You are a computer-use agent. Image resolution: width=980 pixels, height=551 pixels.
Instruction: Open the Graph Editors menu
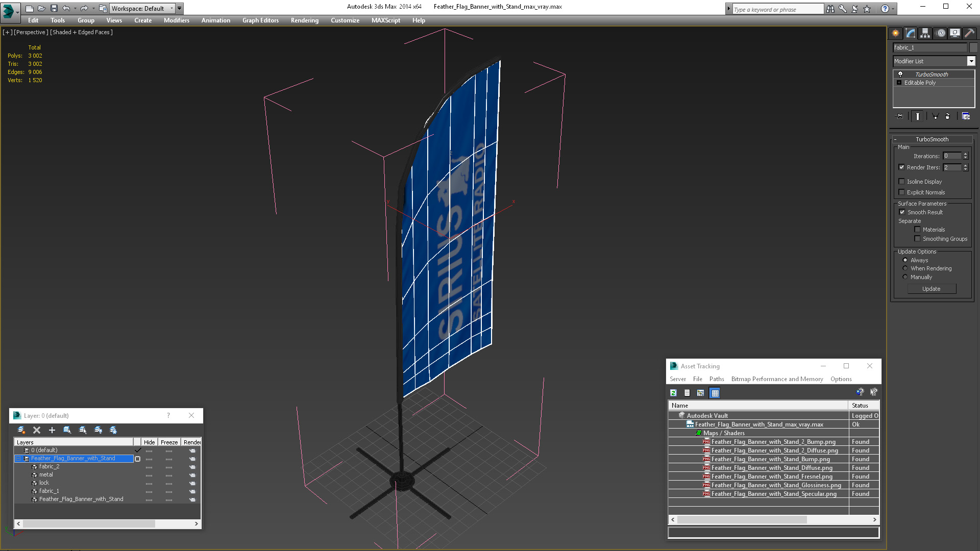pyautogui.click(x=260, y=20)
